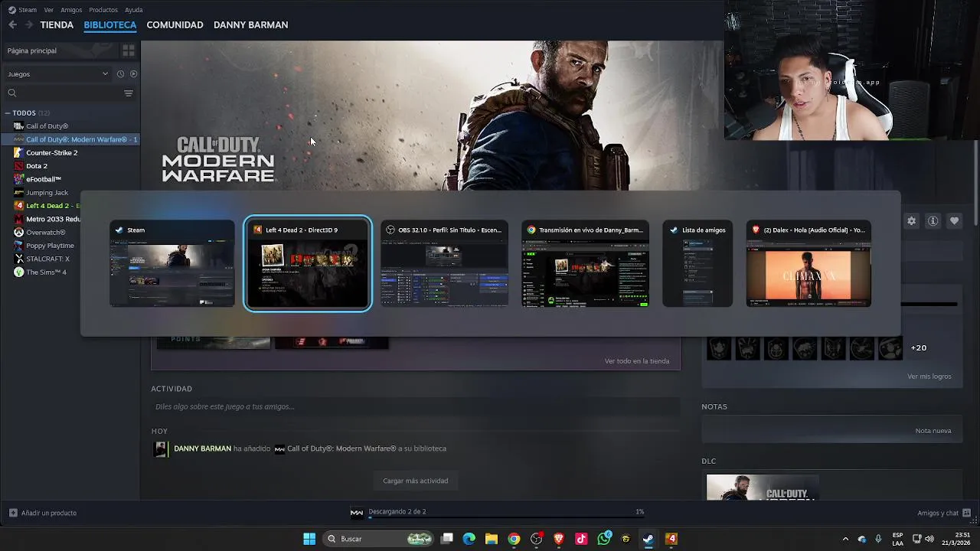Go back with the left arrow
This screenshot has width=980, height=551.
(12, 25)
